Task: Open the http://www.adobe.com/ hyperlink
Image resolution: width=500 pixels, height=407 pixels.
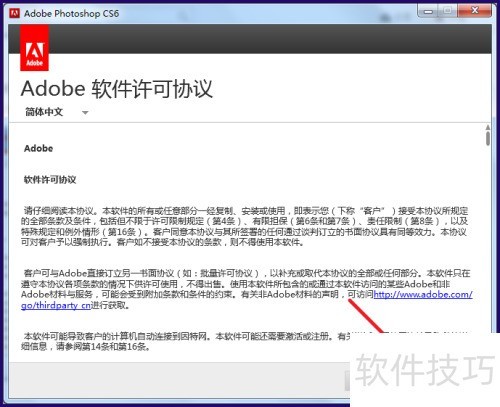Action: (423, 295)
